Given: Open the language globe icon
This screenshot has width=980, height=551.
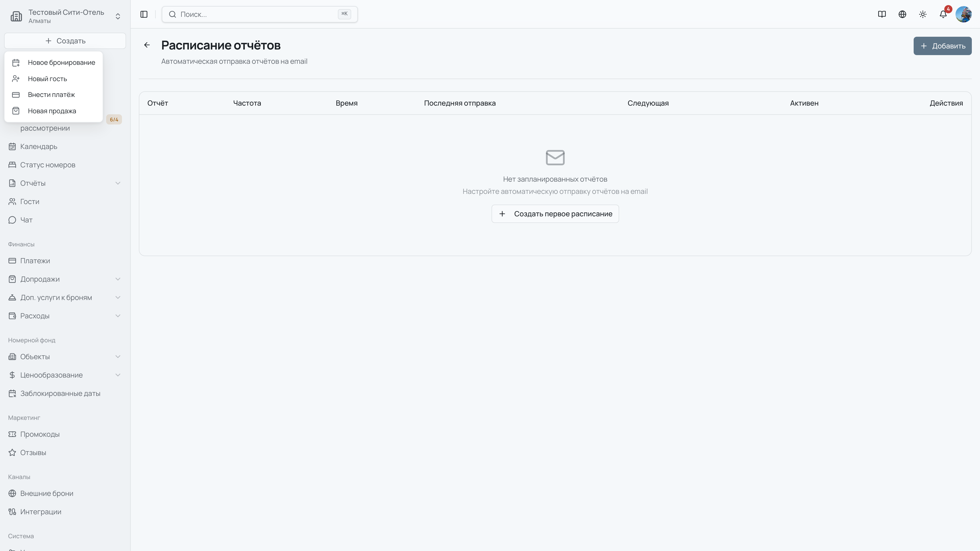Looking at the screenshot, I should tap(902, 14).
